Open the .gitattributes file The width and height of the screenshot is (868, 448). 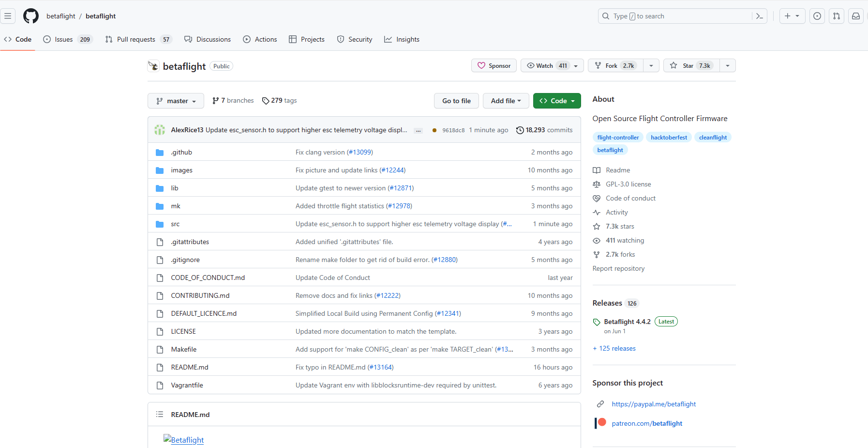click(190, 242)
